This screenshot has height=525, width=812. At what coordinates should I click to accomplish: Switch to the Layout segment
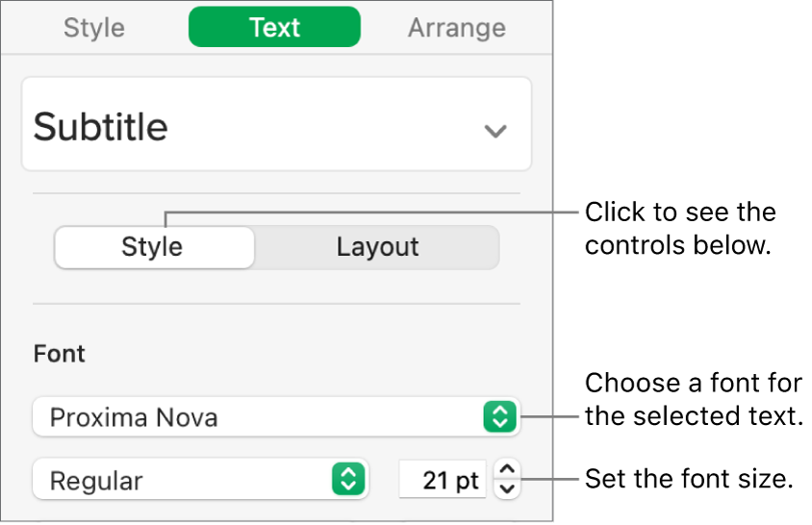377,247
